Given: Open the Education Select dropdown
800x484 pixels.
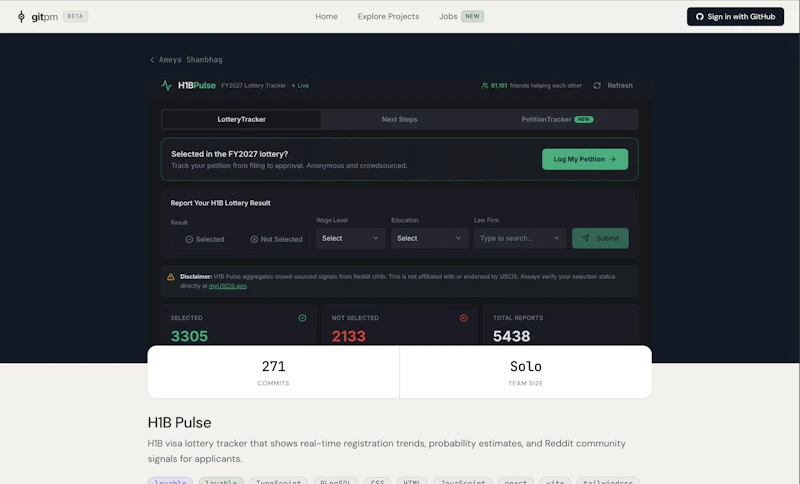Looking at the screenshot, I should (x=429, y=238).
